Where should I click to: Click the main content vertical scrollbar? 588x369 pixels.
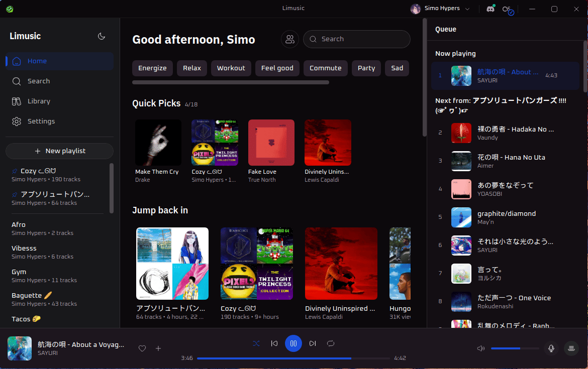tap(425, 77)
